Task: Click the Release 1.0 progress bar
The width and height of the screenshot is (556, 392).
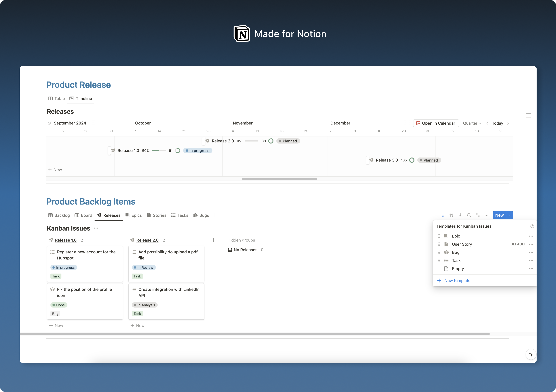Action: click(x=159, y=151)
